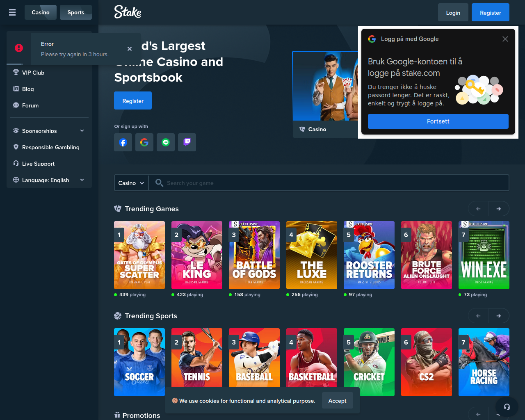
Task: Click Fortsett in Google popup
Action: (x=438, y=121)
